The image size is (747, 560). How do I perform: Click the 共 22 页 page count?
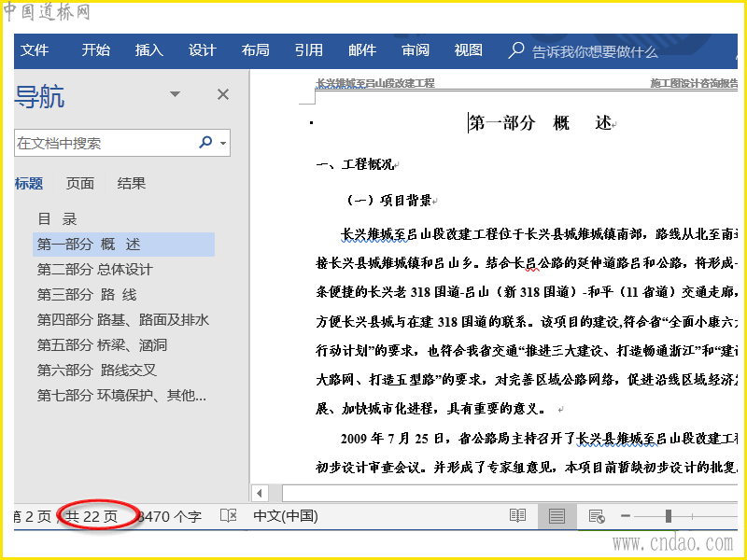click(91, 517)
